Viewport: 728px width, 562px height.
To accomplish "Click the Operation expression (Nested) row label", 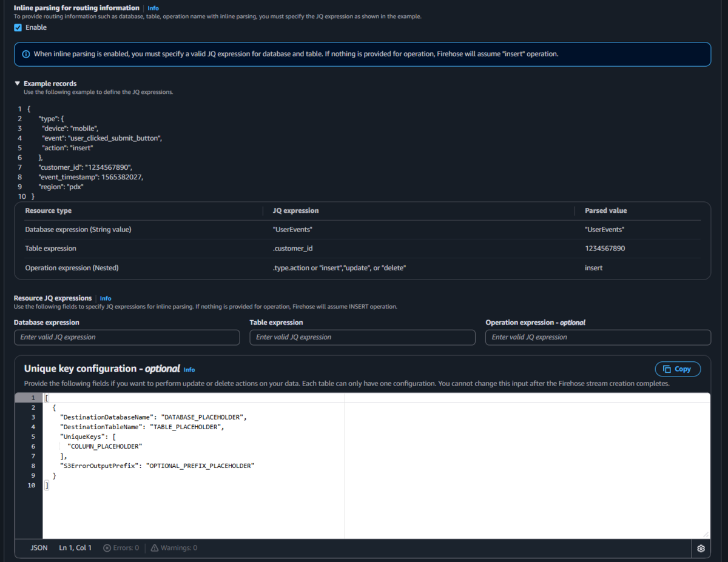I will [x=72, y=268].
